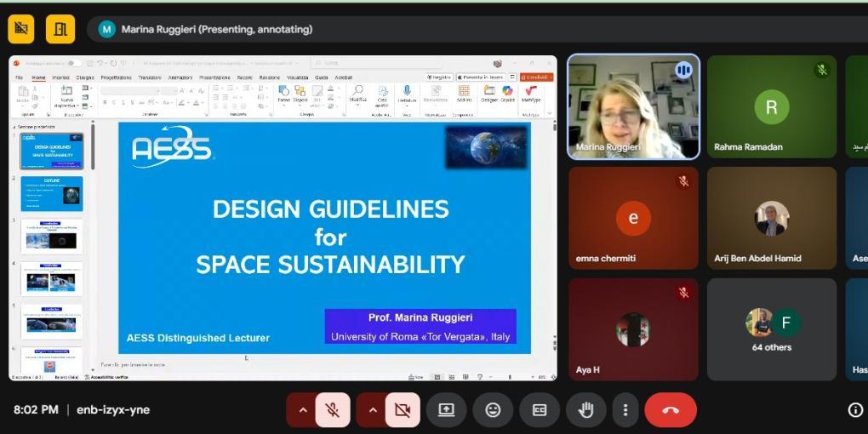Image resolution: width=868 pixels, height=434 pixels.
Task: Switch to the Animazioni tab
Action: [180, 77]
